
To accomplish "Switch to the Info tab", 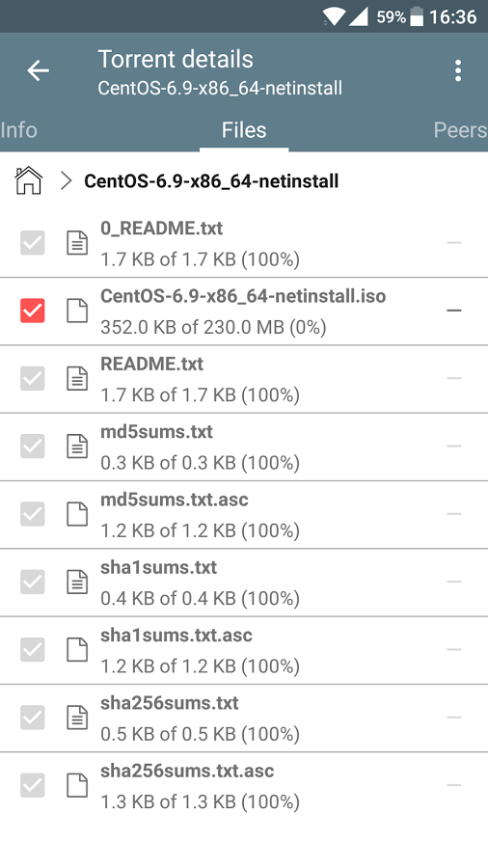I will coord(19,130).
